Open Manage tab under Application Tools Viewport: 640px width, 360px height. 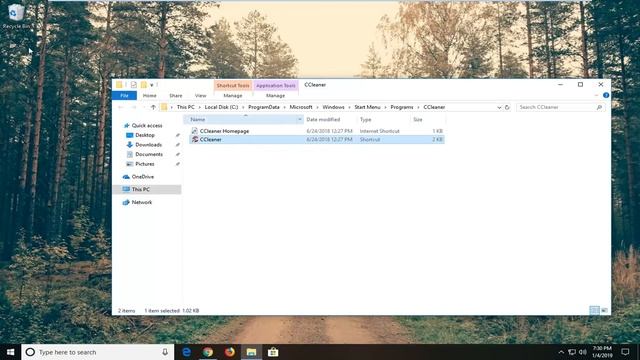pos(276,96)
